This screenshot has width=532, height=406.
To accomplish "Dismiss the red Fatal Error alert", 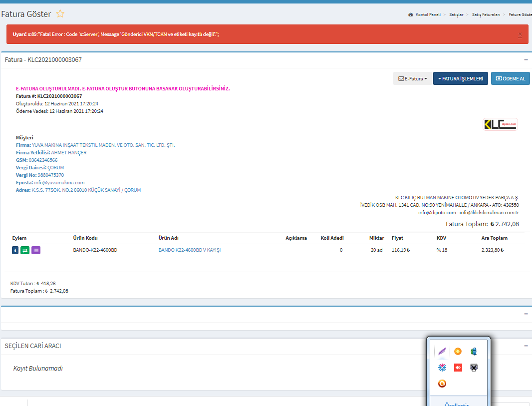I will 520,34.
